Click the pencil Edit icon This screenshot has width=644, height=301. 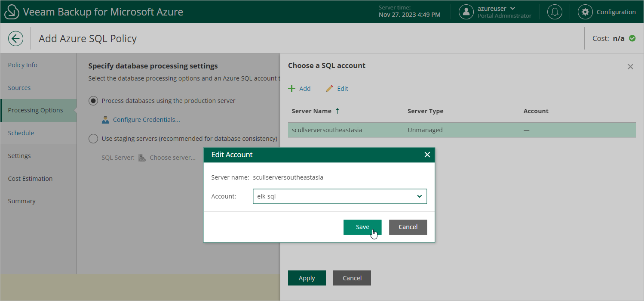(329, 88)
